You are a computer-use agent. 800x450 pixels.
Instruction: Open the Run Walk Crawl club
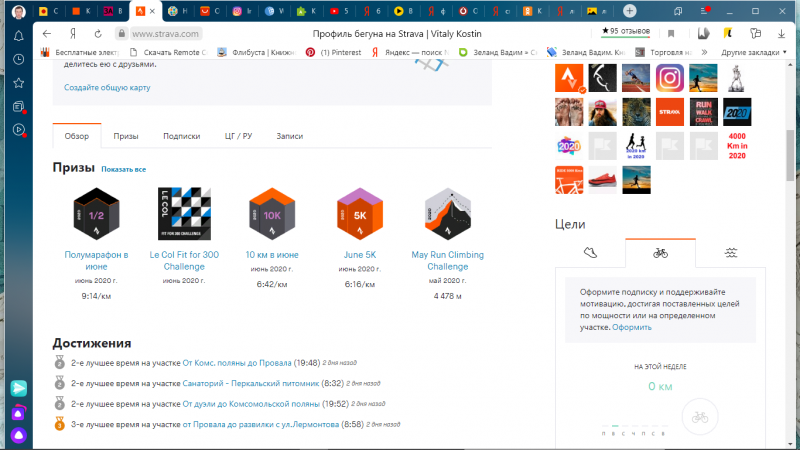pyautogui.click(x=703, y=112)
